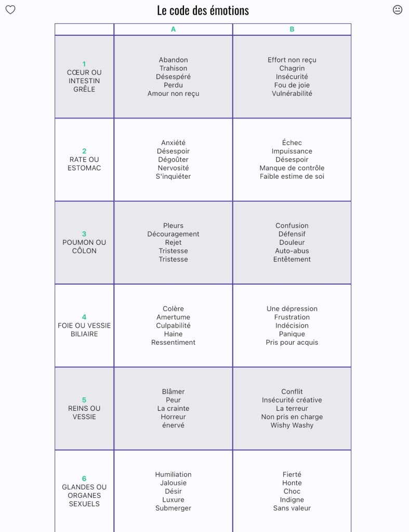Select the column A header

point(173,30)
